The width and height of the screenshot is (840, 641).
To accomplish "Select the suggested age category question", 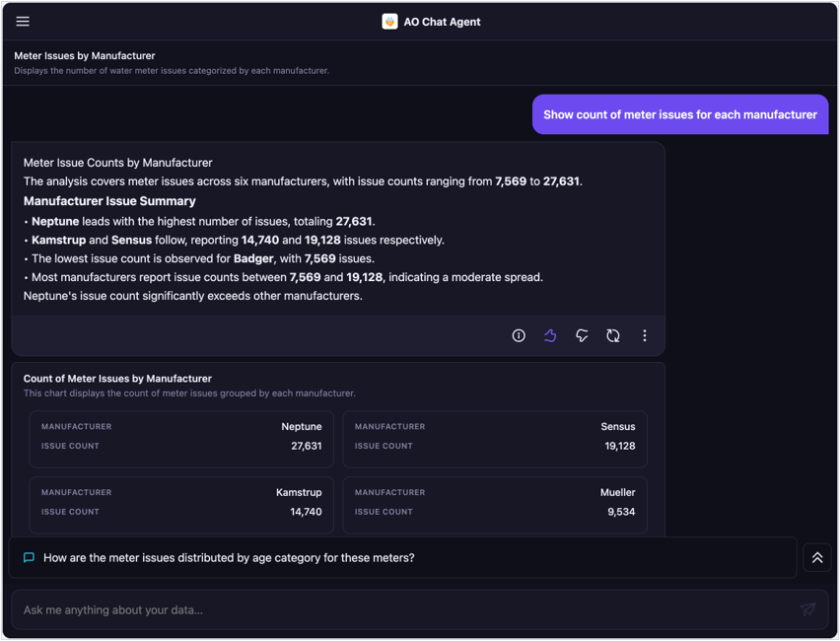I will [229, 558].
